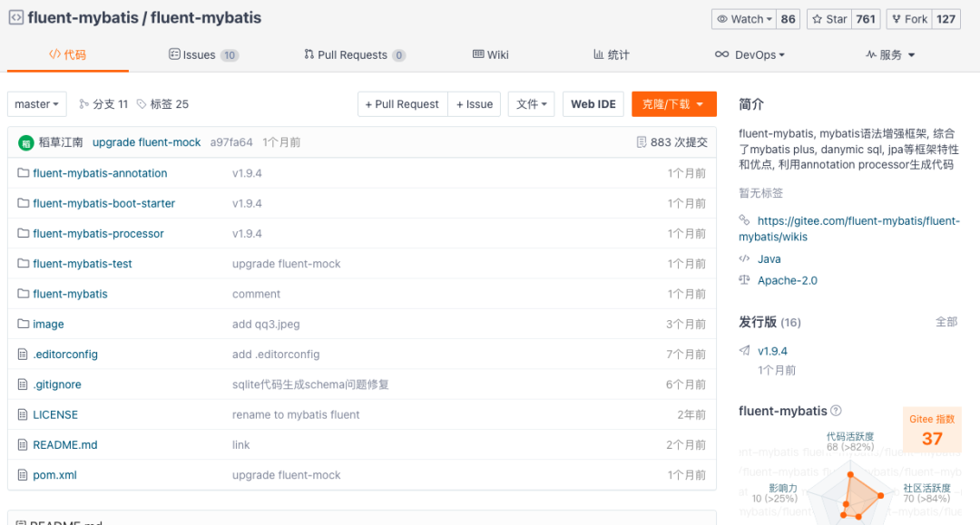
Task: Open the 克隆/下载 dropdown button
Action: 673,104
